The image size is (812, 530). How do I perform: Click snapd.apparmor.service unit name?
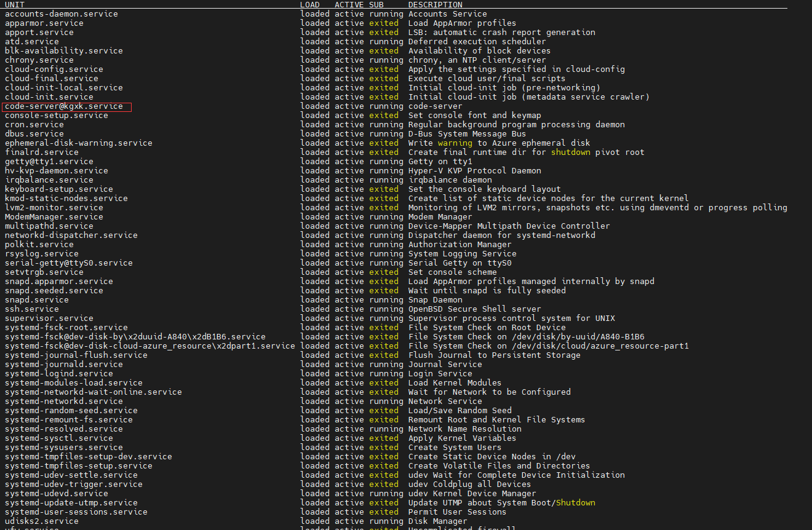point(59,282)
